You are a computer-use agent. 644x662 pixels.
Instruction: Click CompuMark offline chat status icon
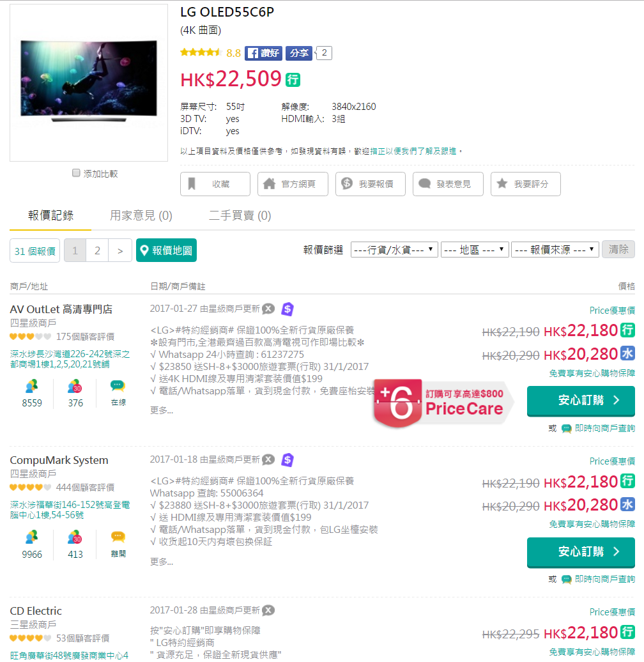[x=118, y=537]
